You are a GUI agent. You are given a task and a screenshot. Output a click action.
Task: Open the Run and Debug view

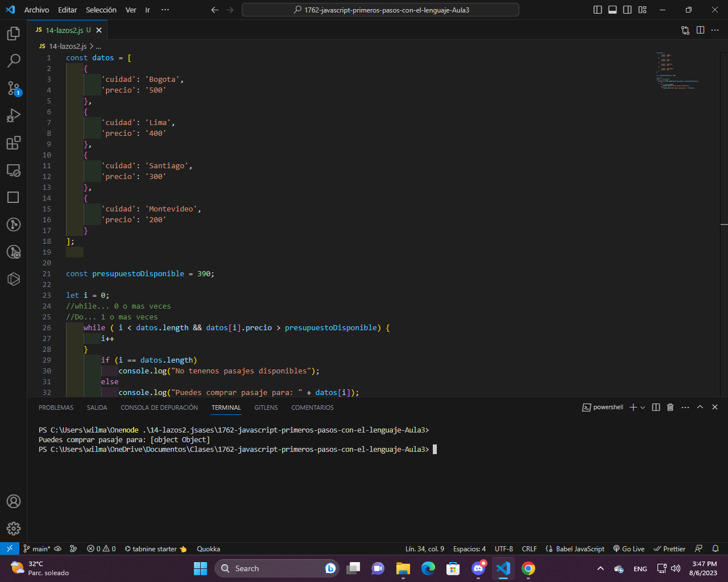(x=14, y=115)
